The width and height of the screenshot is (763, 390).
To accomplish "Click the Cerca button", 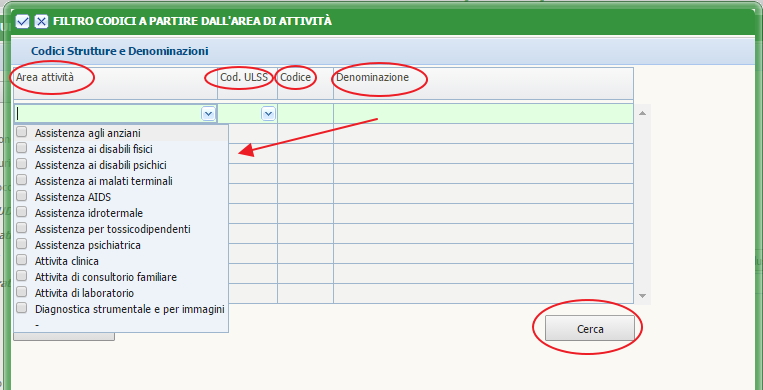I will [x=590, y=329].
